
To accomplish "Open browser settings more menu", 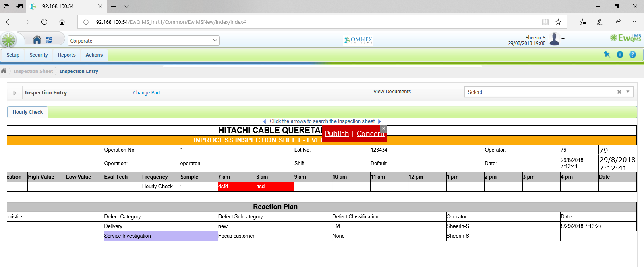I will click(x=636, y=22).
